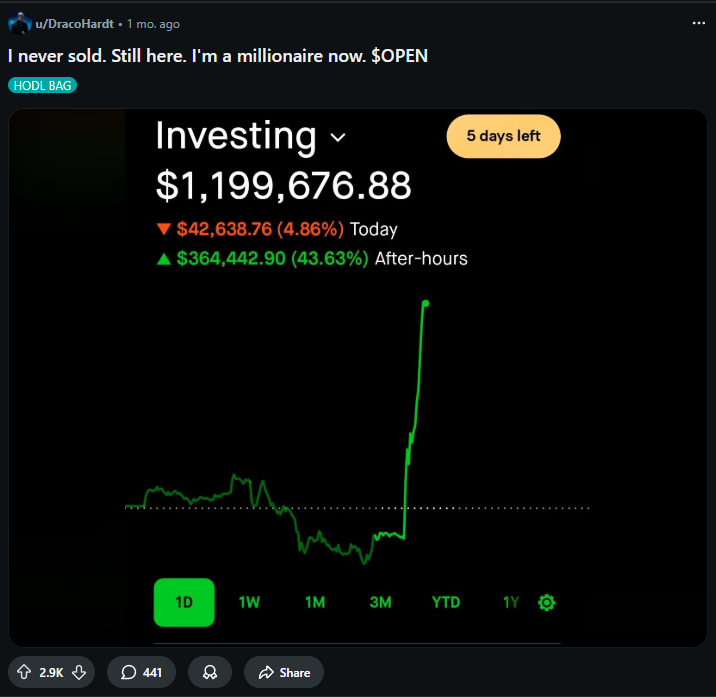Click DracoHardt's profile avatar

coord(19,23)
